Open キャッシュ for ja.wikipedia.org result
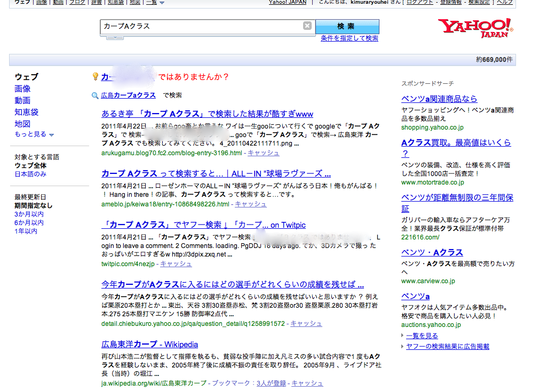The height and width of the screenshot is (392, 547). (307, 383)
